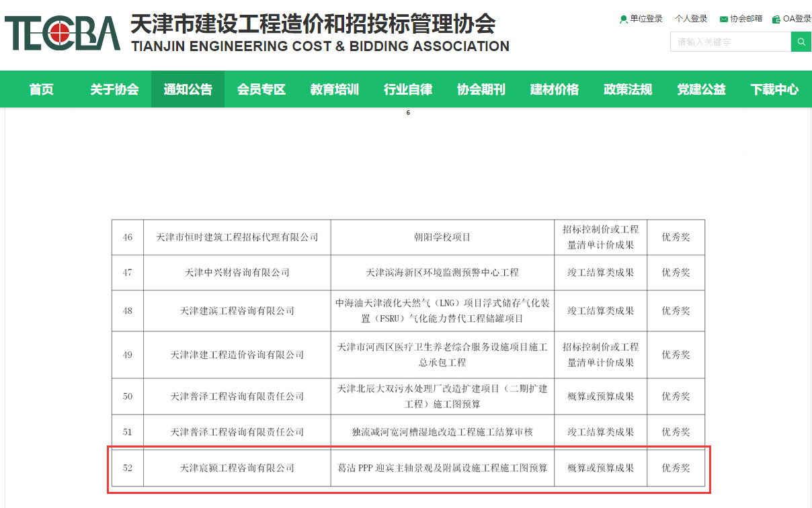Click 天津普泽工程咨询有限责任公司 in row 50
Viewport: 812px width, 508px height.
coord(237,396)
